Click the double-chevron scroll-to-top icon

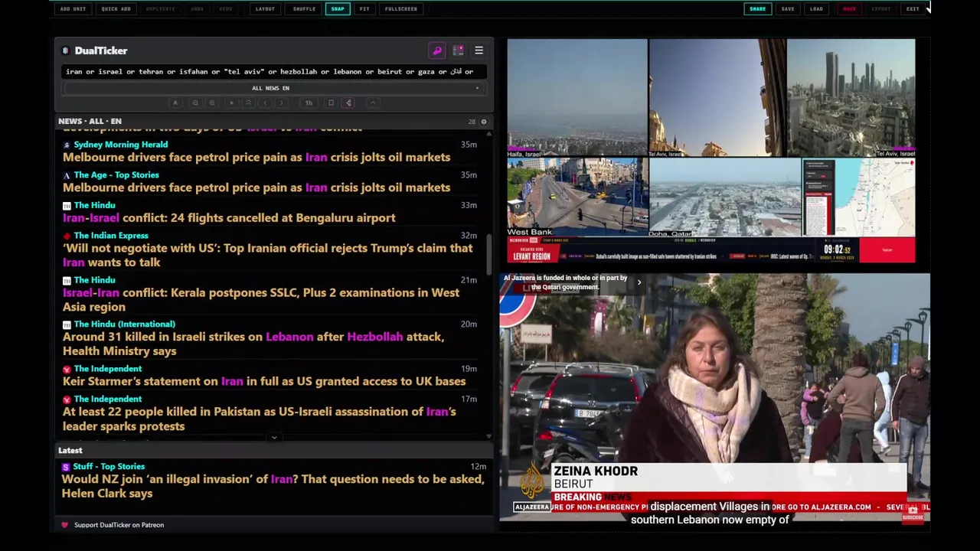[x=248, y=103]
